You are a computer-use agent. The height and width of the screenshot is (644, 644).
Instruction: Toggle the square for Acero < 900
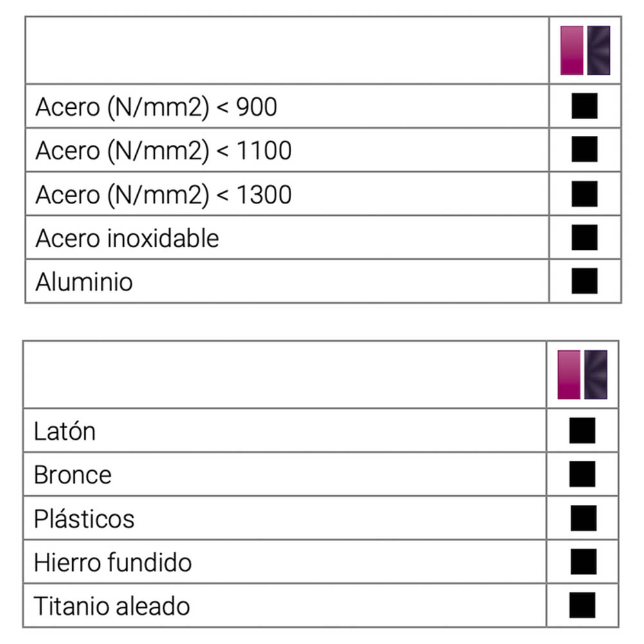click(x=584, y=106)
